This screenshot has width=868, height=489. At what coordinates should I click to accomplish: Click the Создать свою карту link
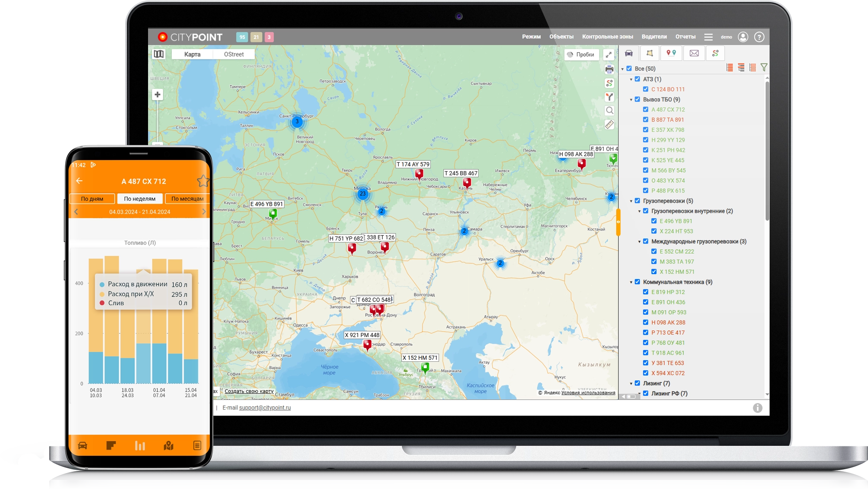[x=249, y=391]
